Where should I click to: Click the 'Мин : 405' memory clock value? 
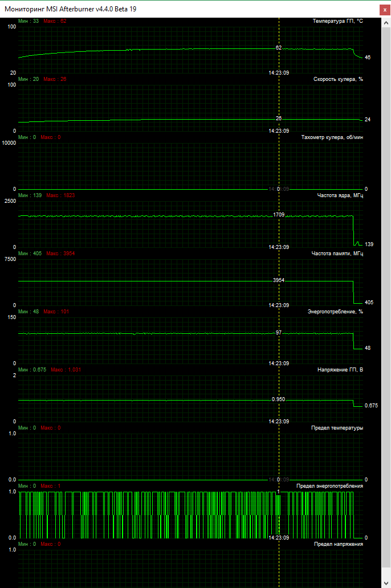point(30,254)
